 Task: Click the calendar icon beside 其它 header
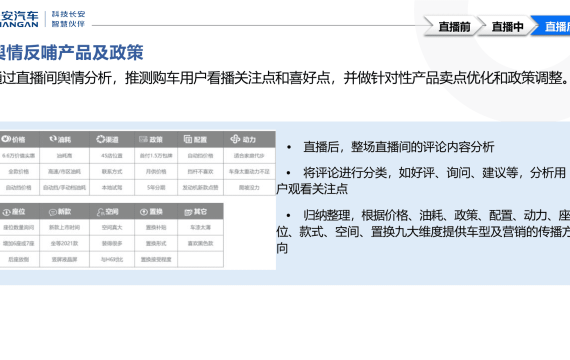188,212
